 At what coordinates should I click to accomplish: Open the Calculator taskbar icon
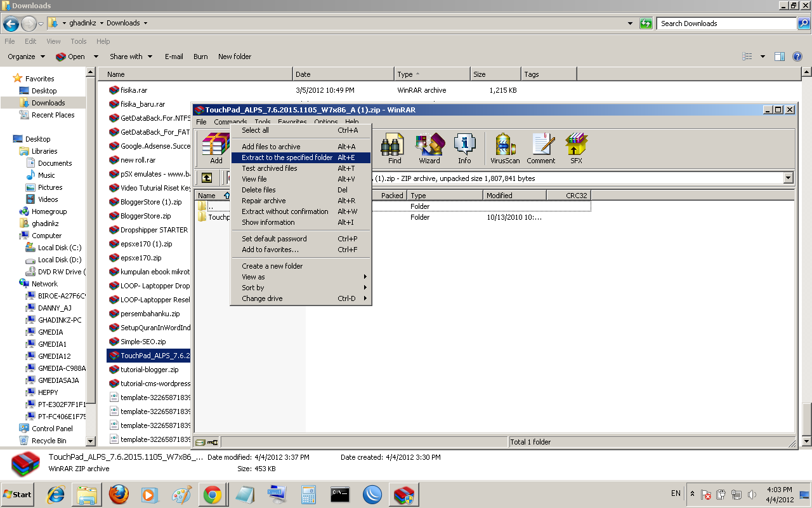(x=308, y=494)
